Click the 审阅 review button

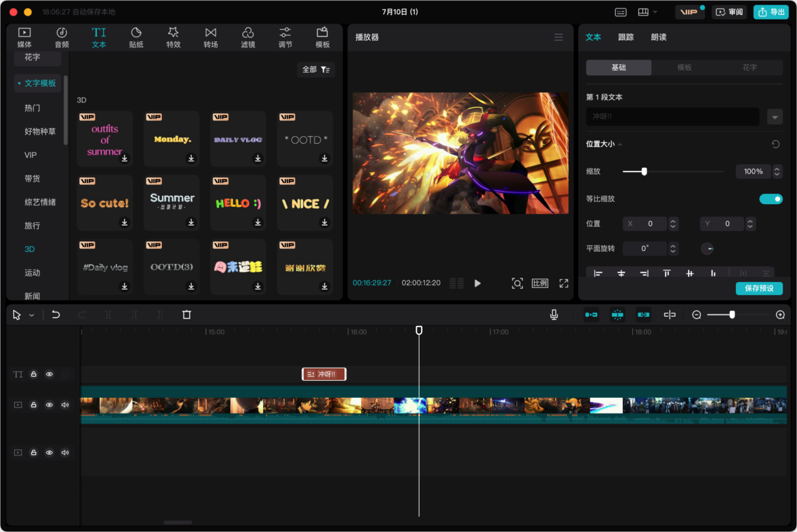pyautogui.click(x=729, y=12)
